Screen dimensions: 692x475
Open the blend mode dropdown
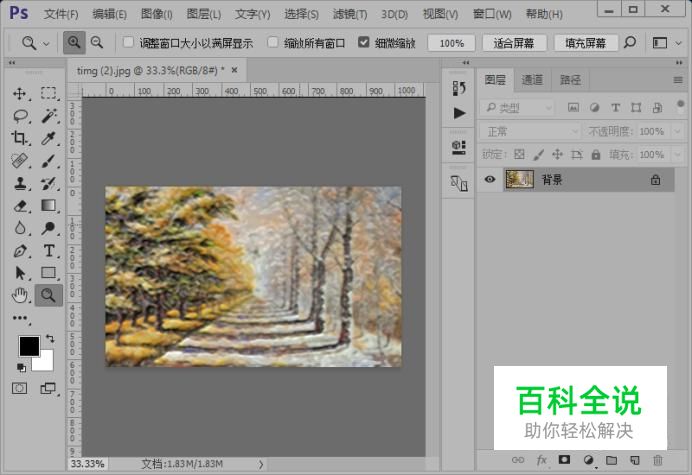click(530, 131)
